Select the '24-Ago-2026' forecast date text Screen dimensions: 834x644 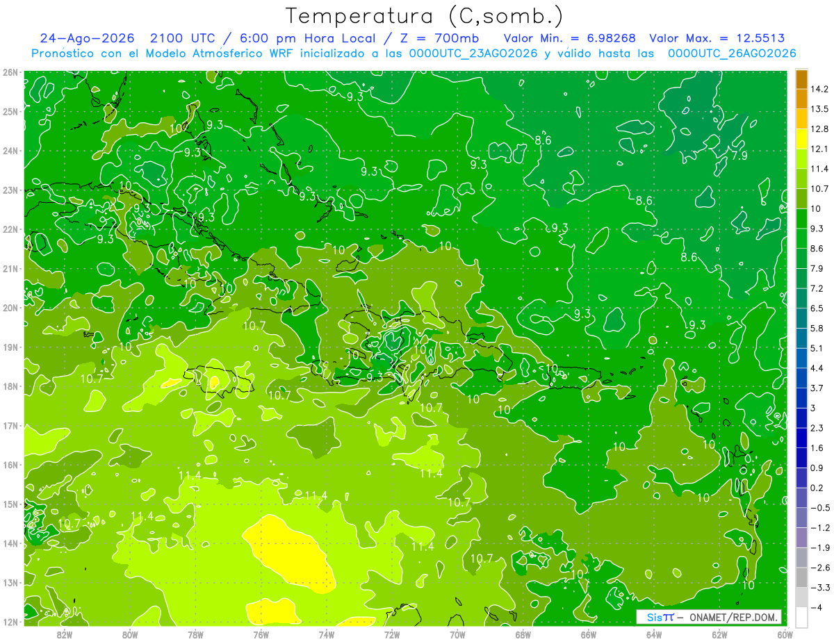[87, 38]
